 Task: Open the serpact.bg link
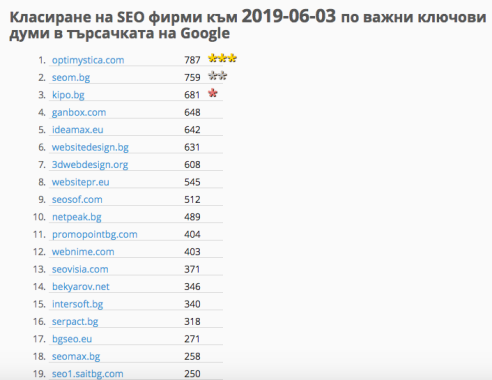click(75, 321)
